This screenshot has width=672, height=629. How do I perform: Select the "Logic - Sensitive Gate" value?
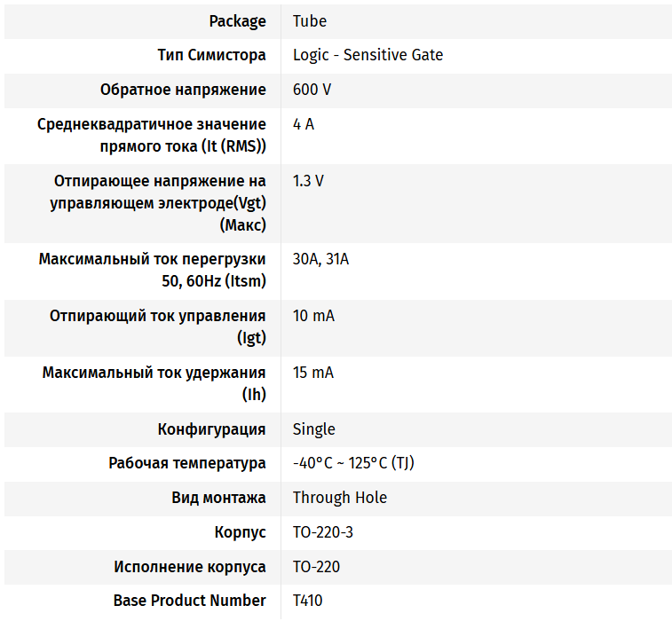click(368, 55)
